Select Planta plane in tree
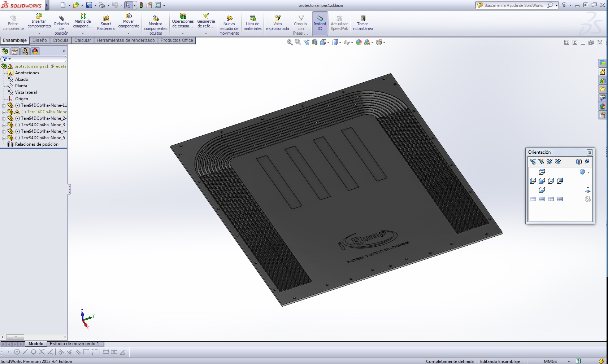The height and width of the screenshot is (364, 608). click(21, 86)
